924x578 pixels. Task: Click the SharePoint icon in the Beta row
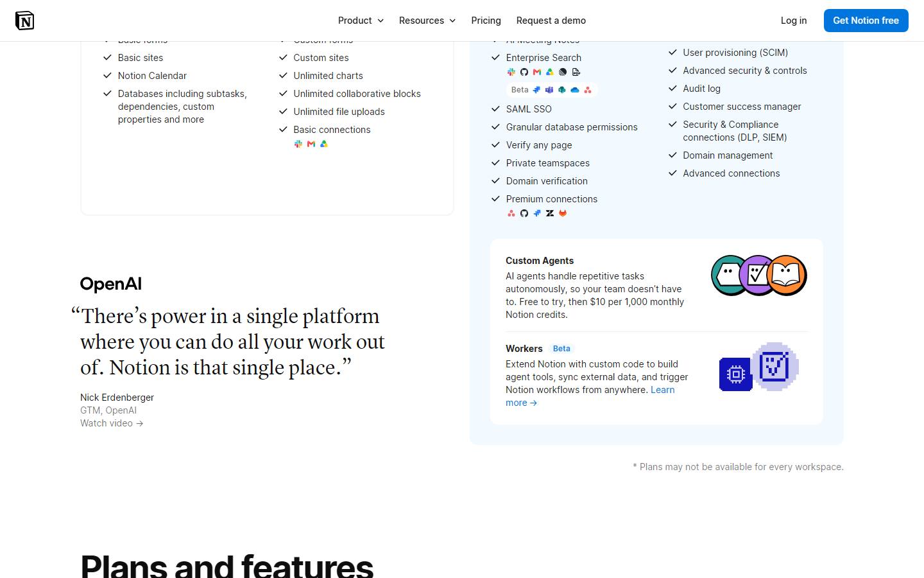(562, 90)
